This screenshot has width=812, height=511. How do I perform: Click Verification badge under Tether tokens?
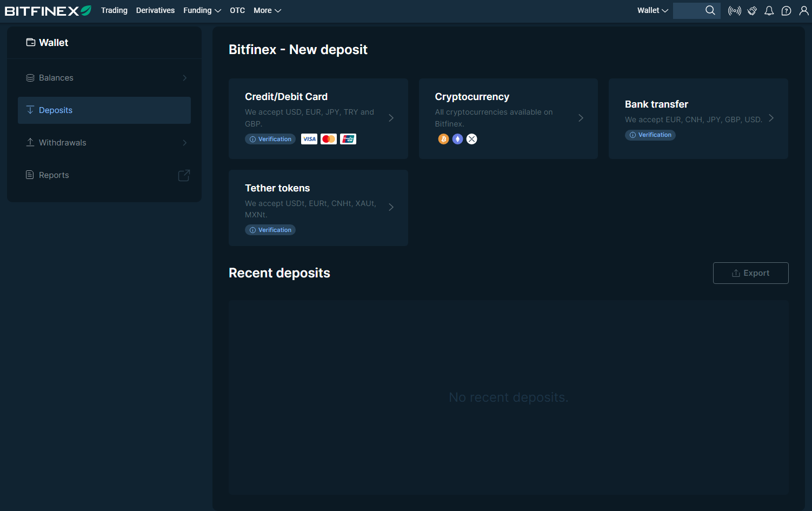pyautogui.click(x=270, y=230)
